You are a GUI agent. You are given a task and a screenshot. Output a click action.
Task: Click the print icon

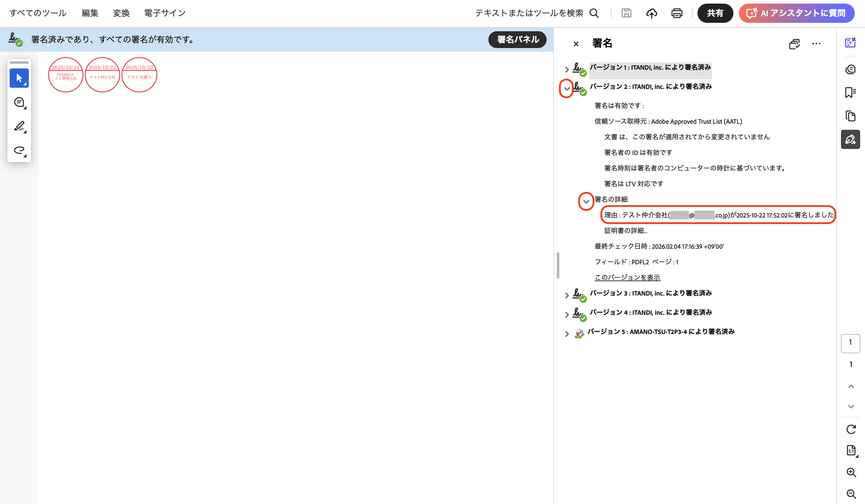click(x=677, y=13)
